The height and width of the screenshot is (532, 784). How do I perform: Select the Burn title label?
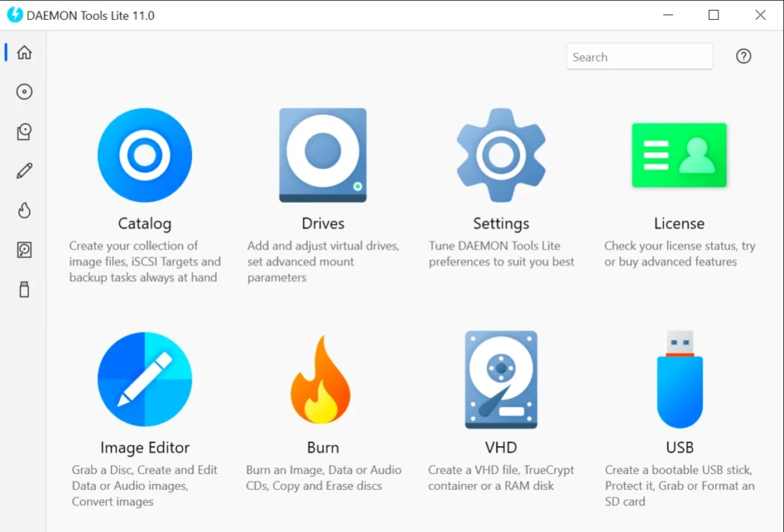point(323,448)
